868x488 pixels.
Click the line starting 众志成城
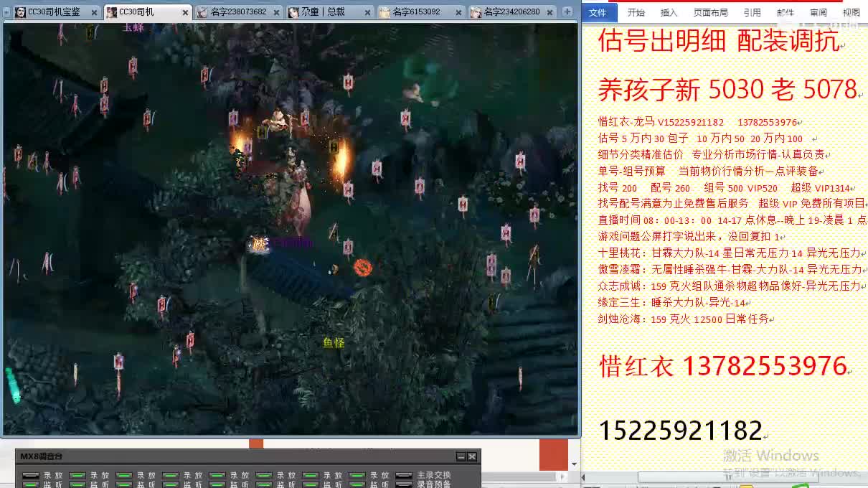pos(730,286)
